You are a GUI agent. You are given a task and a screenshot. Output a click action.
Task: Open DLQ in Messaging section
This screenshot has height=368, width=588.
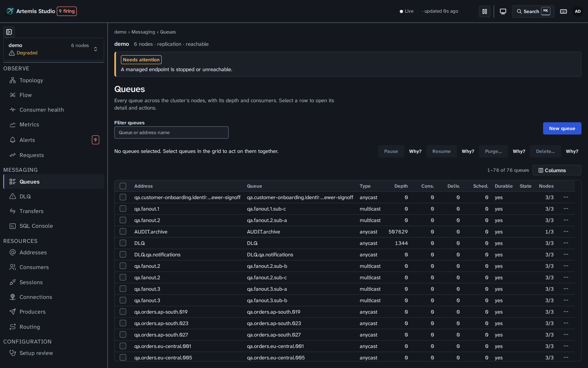pos(54,196)
